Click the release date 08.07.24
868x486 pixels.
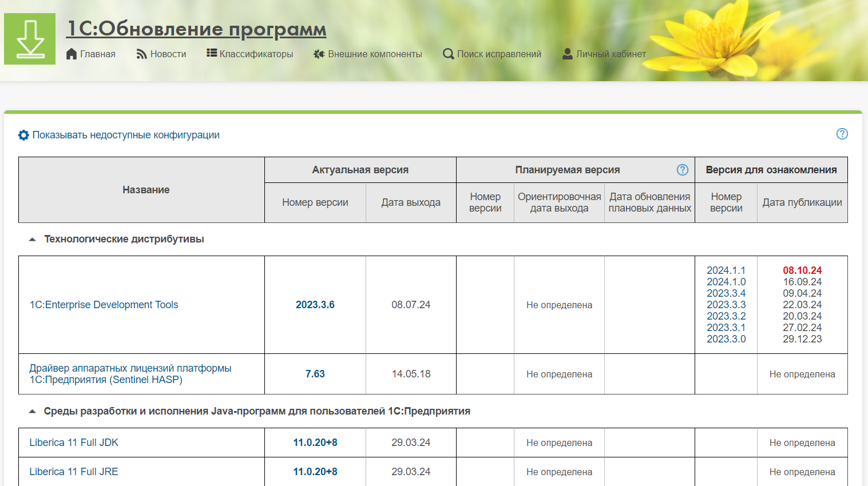coord(411,305)
